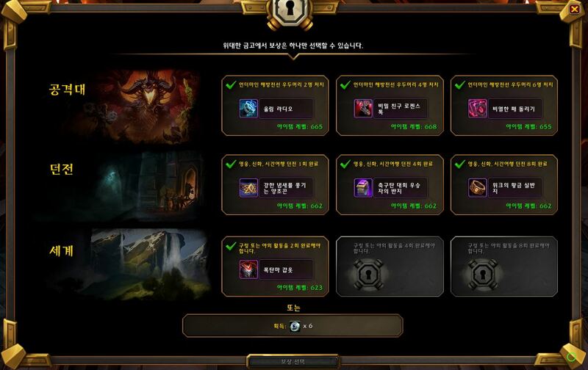This screenshot has width=588, height=370.
Task: Select the 양초끈 dungeon reward icon
Action: [248, 188]
